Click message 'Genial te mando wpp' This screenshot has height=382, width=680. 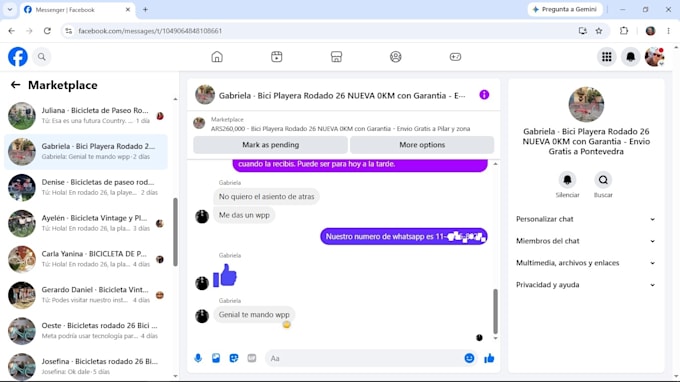(254, 314)
